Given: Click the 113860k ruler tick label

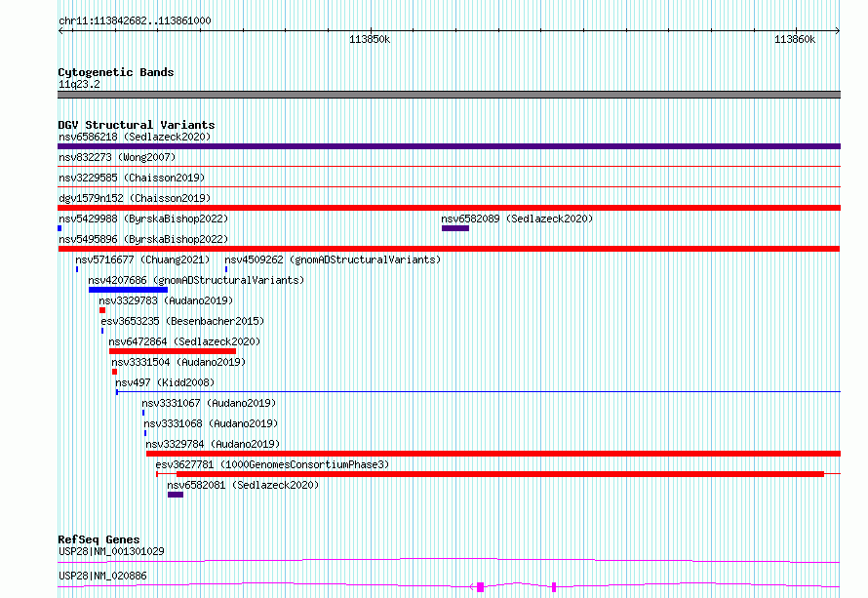Looking at the screenshot, I should (x=795, y=39).
